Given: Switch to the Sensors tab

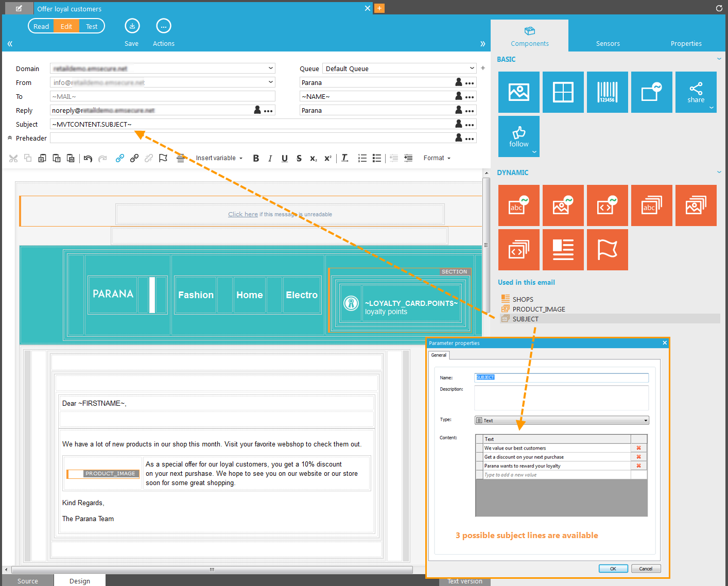Looking at the screenshot, I should [x=608, y=43].
